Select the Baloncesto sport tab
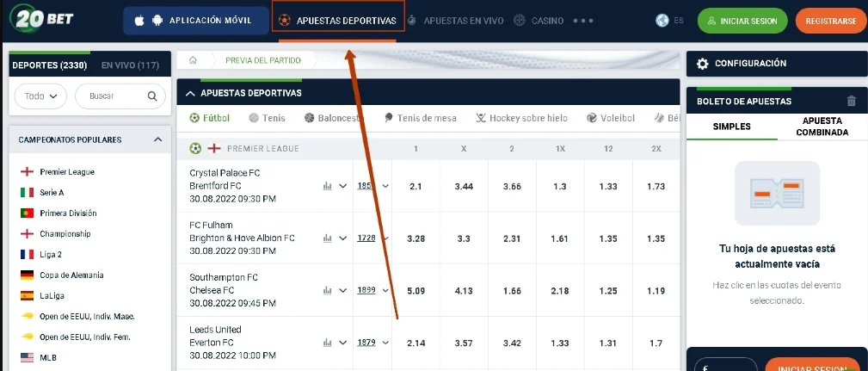868x371 pixels. (x=333, y=118)
